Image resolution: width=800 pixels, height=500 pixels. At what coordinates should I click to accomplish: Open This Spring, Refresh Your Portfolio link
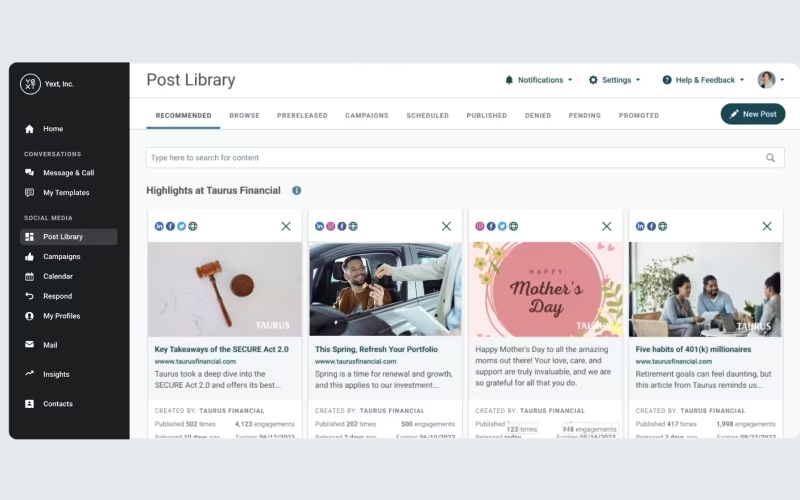click(376, 349)
